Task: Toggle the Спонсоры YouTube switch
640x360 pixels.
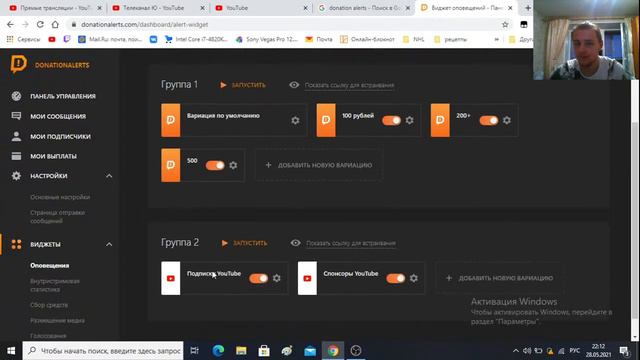Action: pos(396,278)
